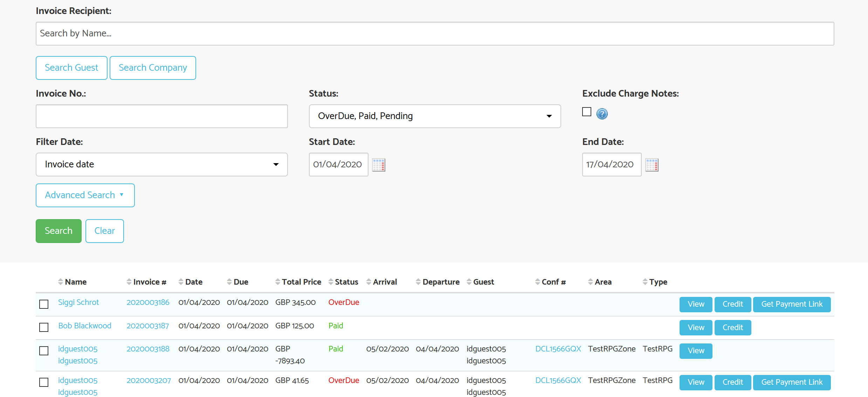Sort table by Name column
The image size is (868, 397).
click(x=73, y=282)
